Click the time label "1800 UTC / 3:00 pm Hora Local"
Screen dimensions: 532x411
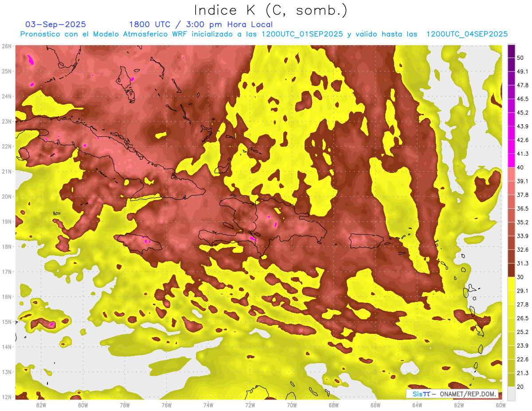[201, 24]
